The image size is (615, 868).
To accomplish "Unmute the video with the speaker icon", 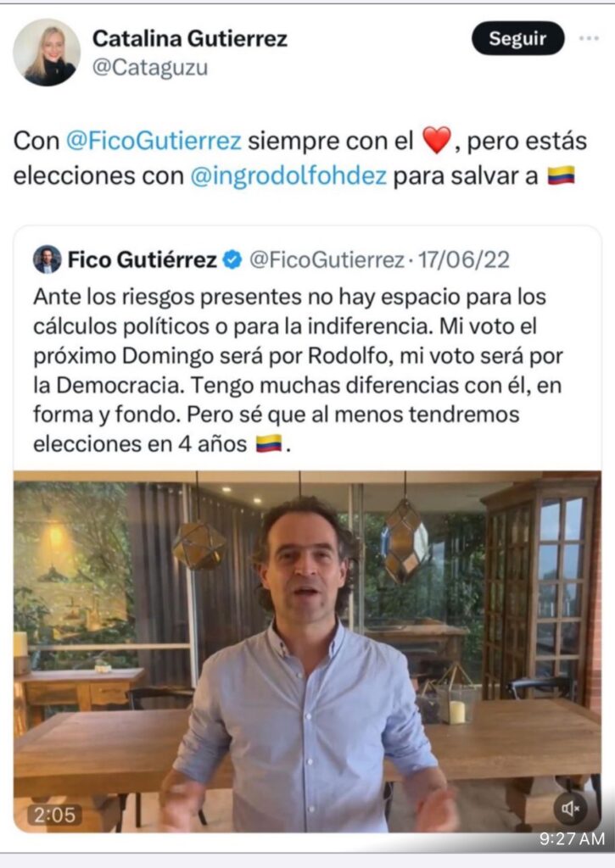I will click(x=570, y=809).
